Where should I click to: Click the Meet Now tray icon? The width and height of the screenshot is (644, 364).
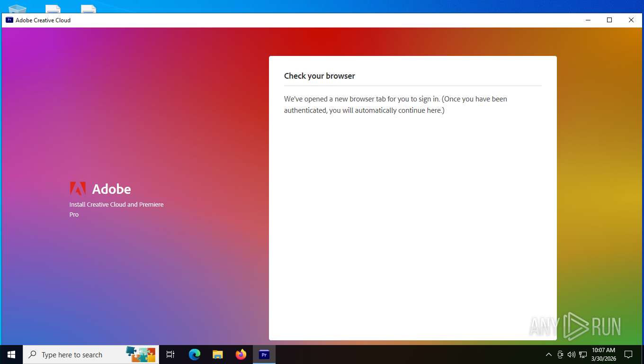click(560, 355)
